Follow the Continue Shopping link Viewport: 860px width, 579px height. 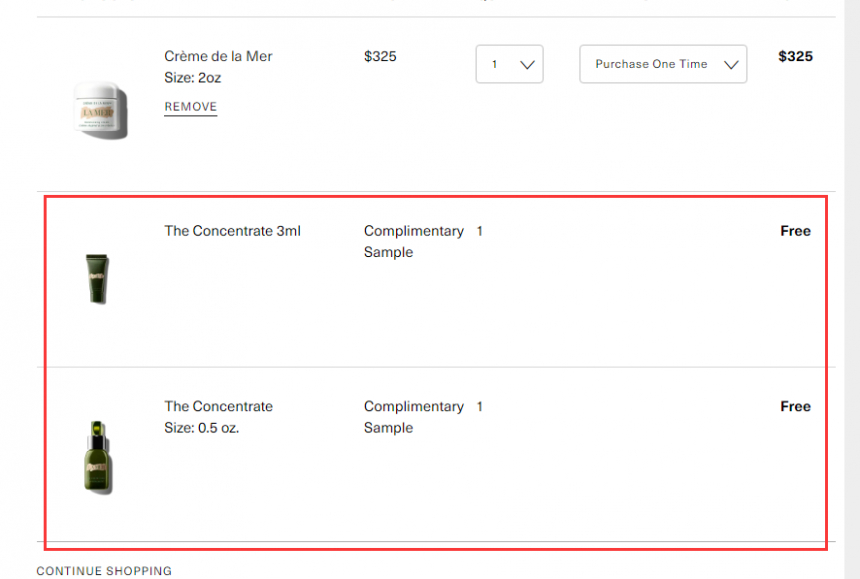(x=104, y=571)
